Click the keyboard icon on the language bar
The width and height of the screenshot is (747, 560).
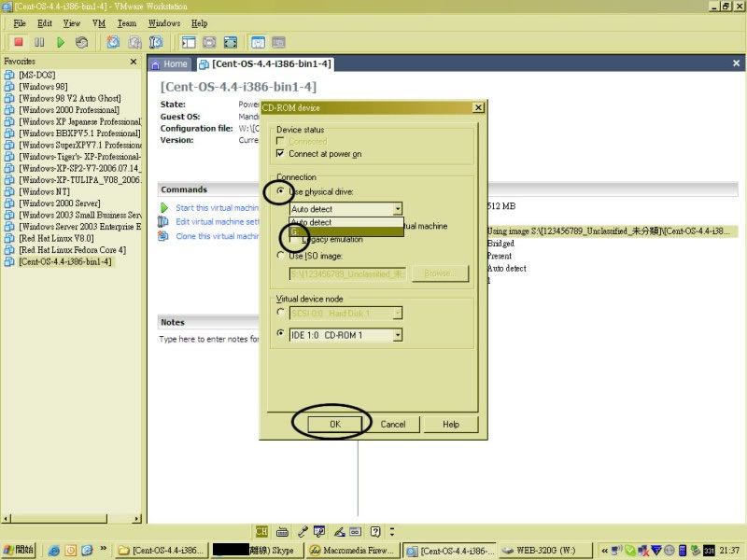click(x=283, y=531)
